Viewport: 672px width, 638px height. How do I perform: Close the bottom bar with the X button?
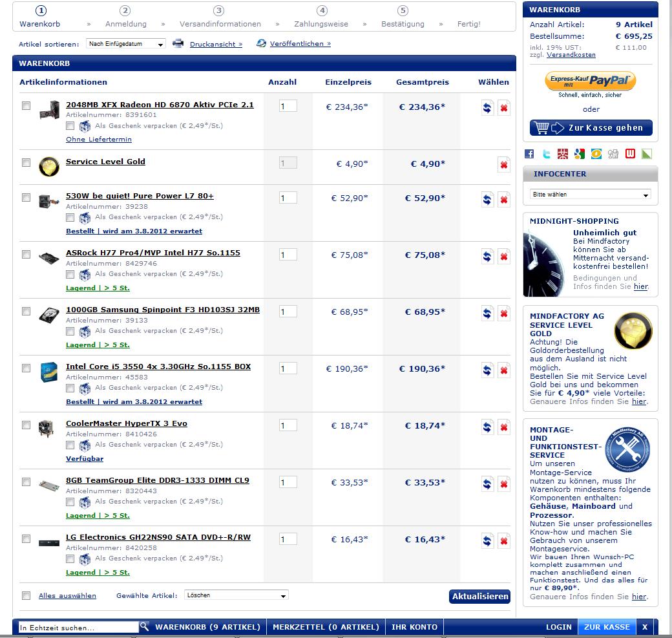pyautogui.click(x=645, y=627)
